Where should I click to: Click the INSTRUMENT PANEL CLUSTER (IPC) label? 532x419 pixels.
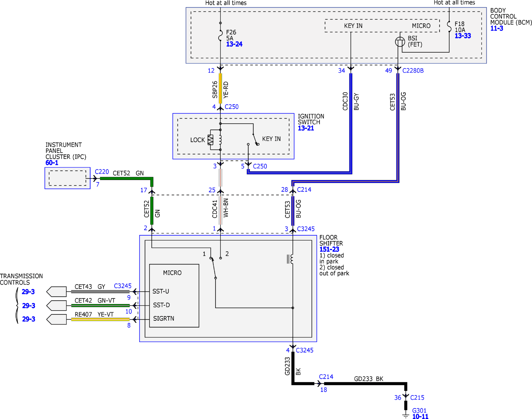click(x=66, y=151)
